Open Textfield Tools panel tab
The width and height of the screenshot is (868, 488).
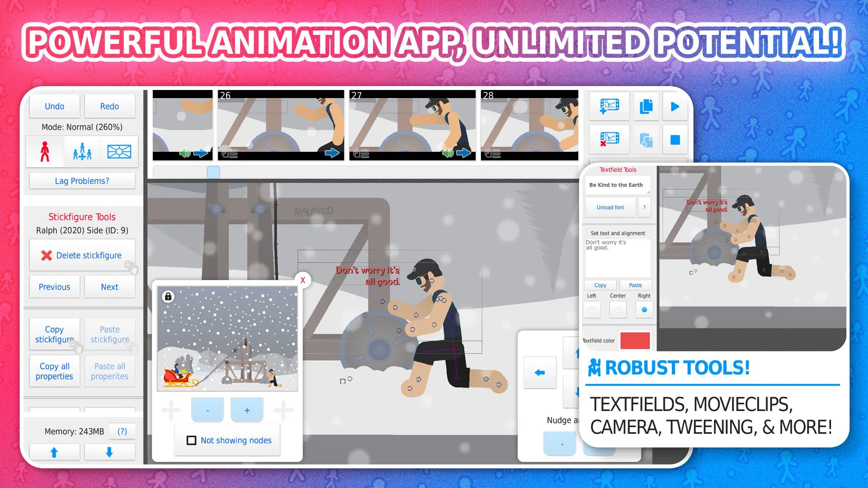click(617, 170)
